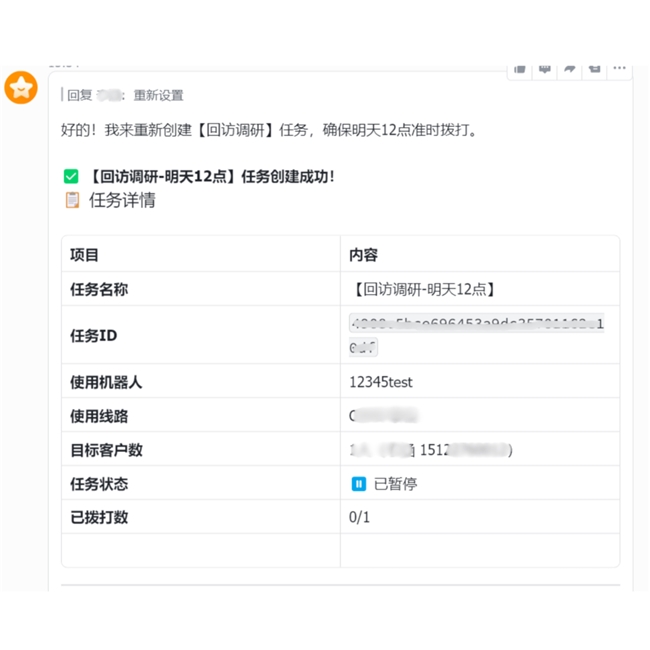Click the 已暂停 status text
This screenshot has width=650, height=650.
click(395, 484)
